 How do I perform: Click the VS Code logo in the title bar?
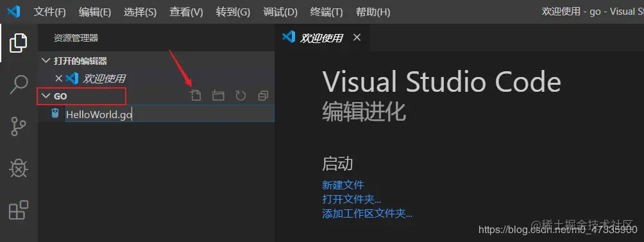14,12
